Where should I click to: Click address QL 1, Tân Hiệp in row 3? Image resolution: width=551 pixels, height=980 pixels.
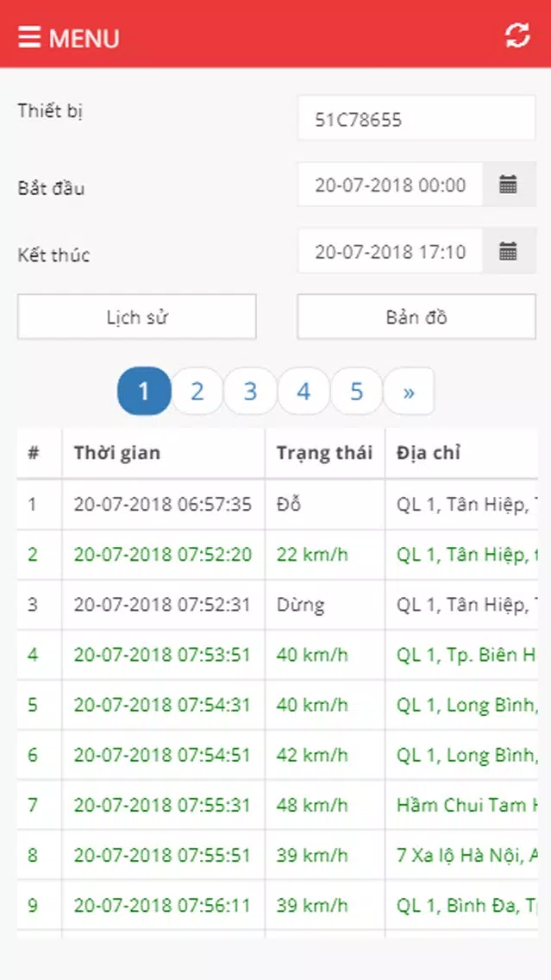(466, 605)
